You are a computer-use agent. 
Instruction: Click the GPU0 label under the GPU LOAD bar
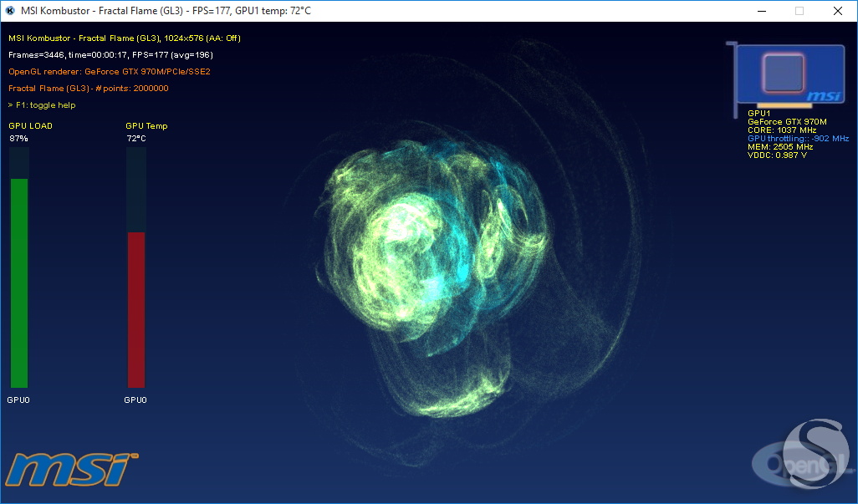(x=18, y=400)
